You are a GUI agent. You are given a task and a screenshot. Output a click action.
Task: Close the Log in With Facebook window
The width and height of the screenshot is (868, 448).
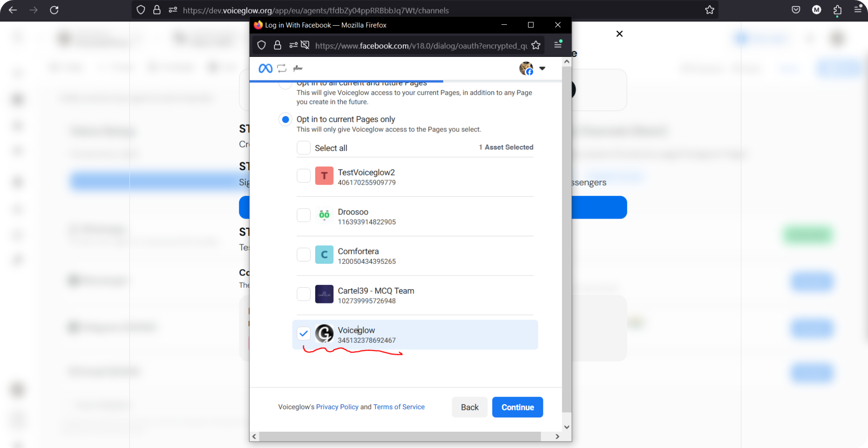click(558, 25)
